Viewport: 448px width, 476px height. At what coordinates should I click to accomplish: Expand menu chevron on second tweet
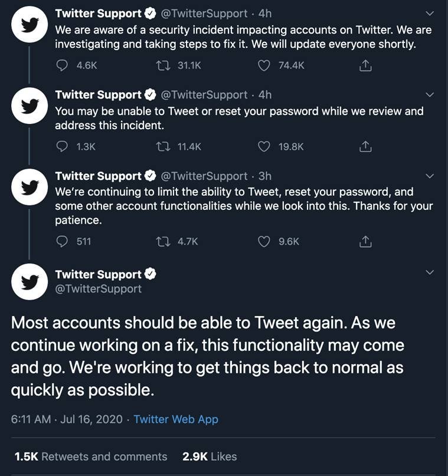430,95
